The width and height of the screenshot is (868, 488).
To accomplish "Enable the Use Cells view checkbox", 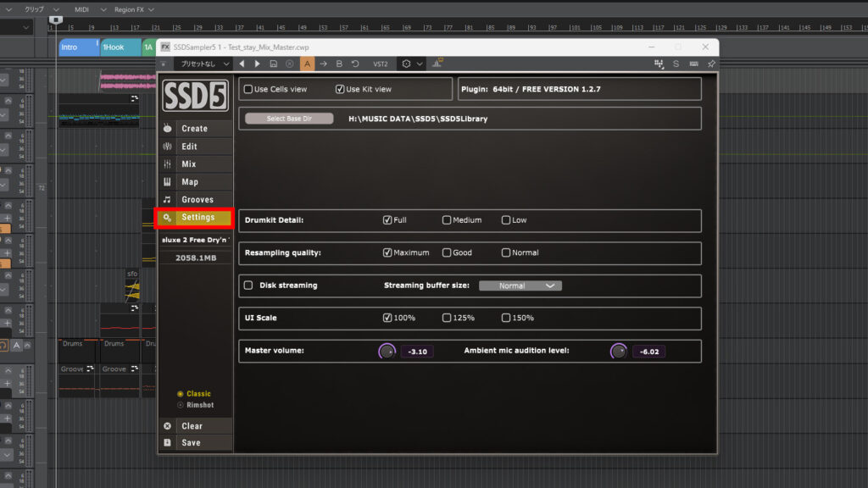I will (248, 89).
